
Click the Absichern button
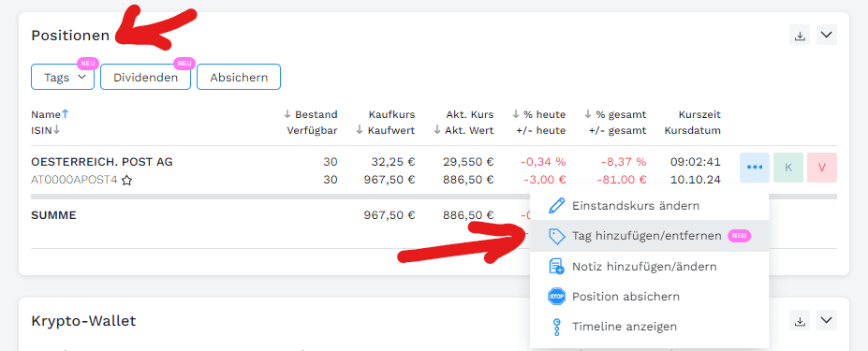239,77
